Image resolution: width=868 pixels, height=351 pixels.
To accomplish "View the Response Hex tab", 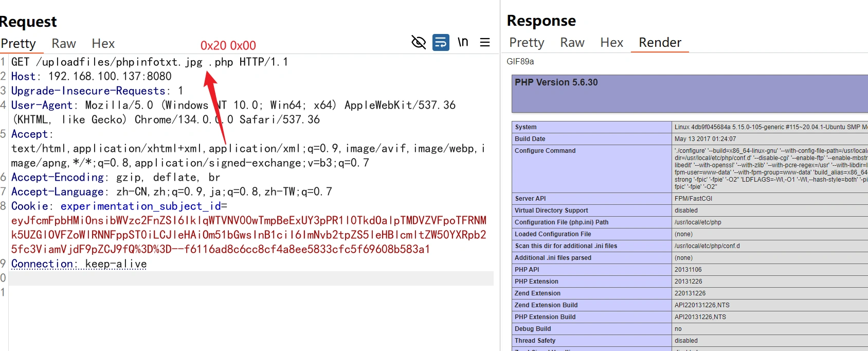I will 611,43.
